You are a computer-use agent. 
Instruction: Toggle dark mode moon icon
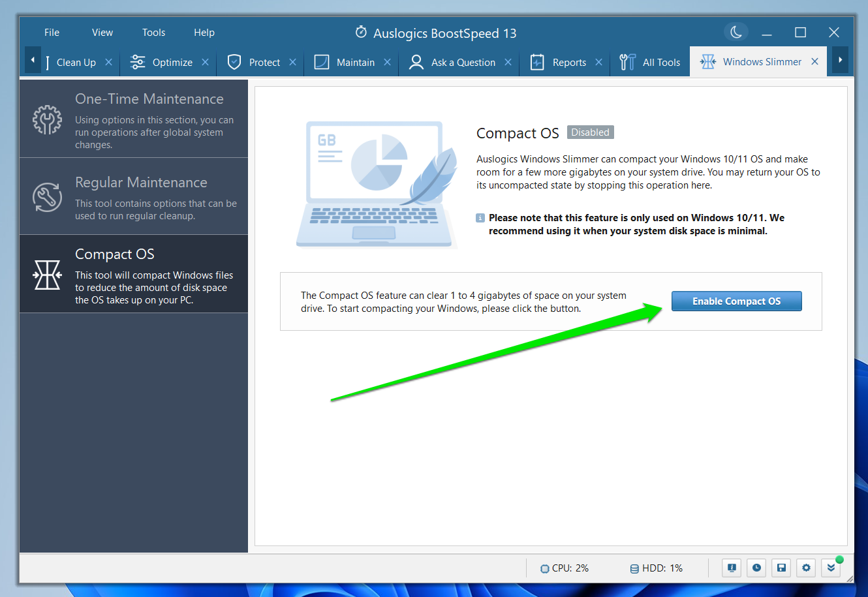(736, 32)
